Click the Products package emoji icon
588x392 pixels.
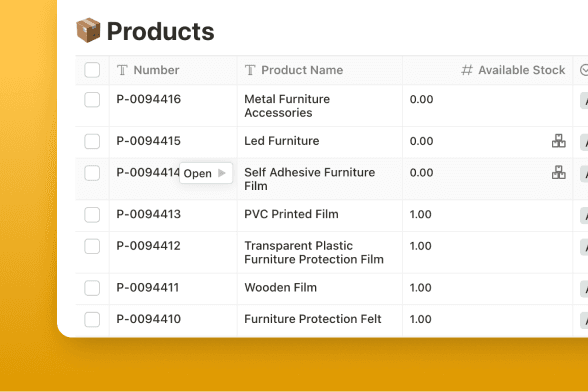click(88, 30)
